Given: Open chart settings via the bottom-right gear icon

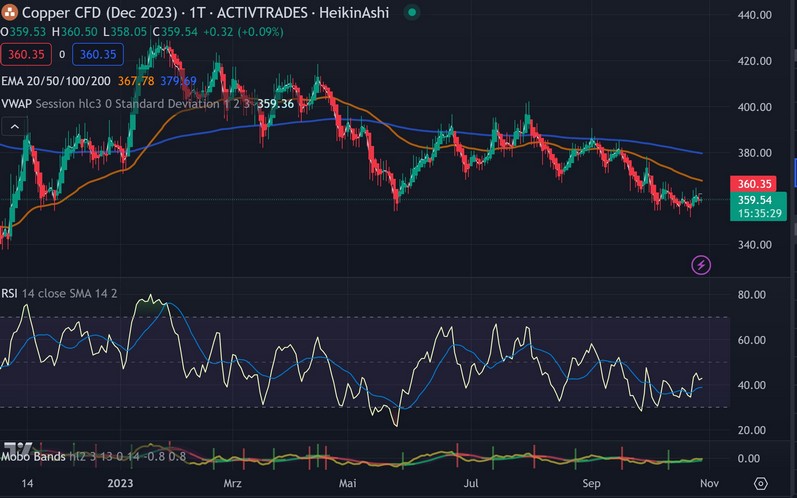Looking at the screenshot, I should (760, 482).
